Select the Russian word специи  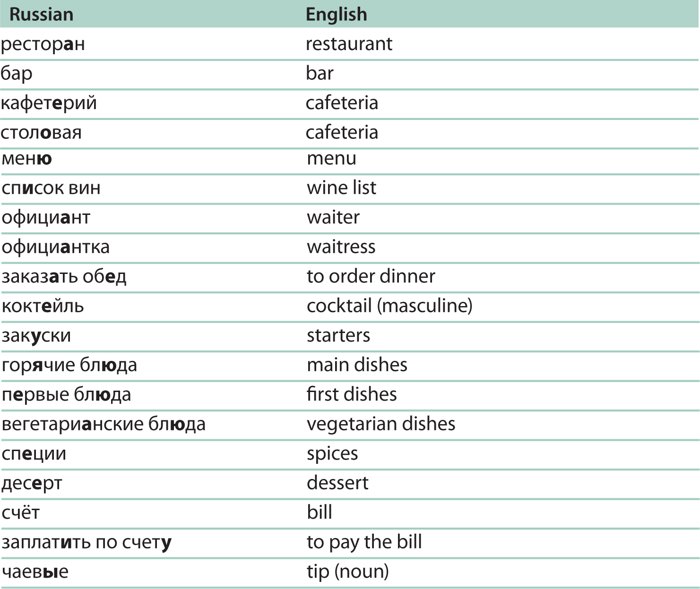point(34,453)
